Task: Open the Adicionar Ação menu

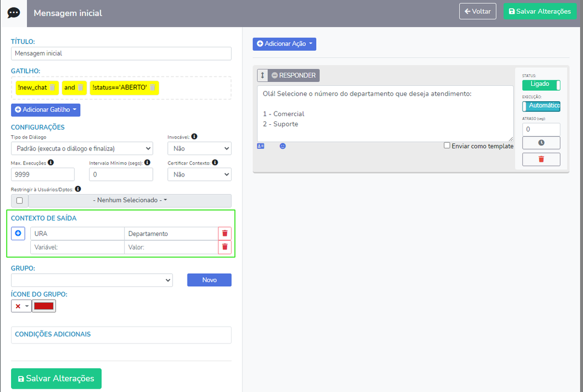Action: tap(284, 43)
